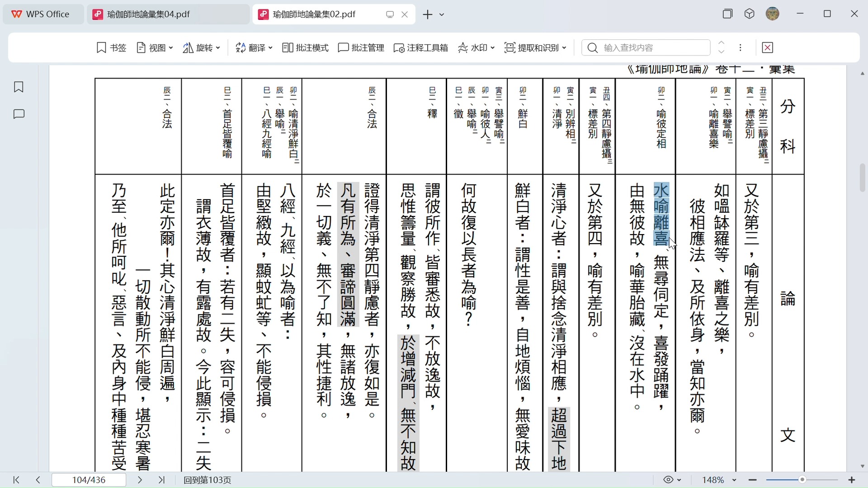Go to the next page

pyautogui.click(x=140, y=480)
